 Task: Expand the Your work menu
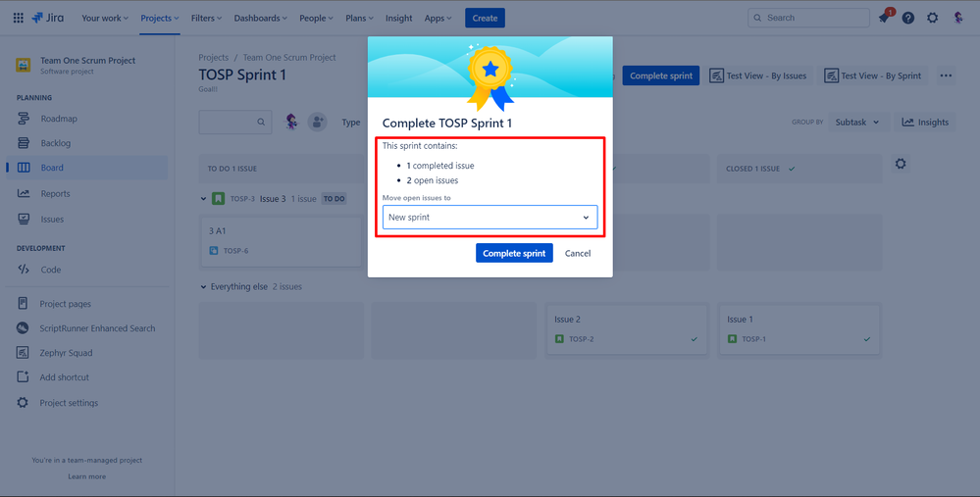[x=105, y=18]
